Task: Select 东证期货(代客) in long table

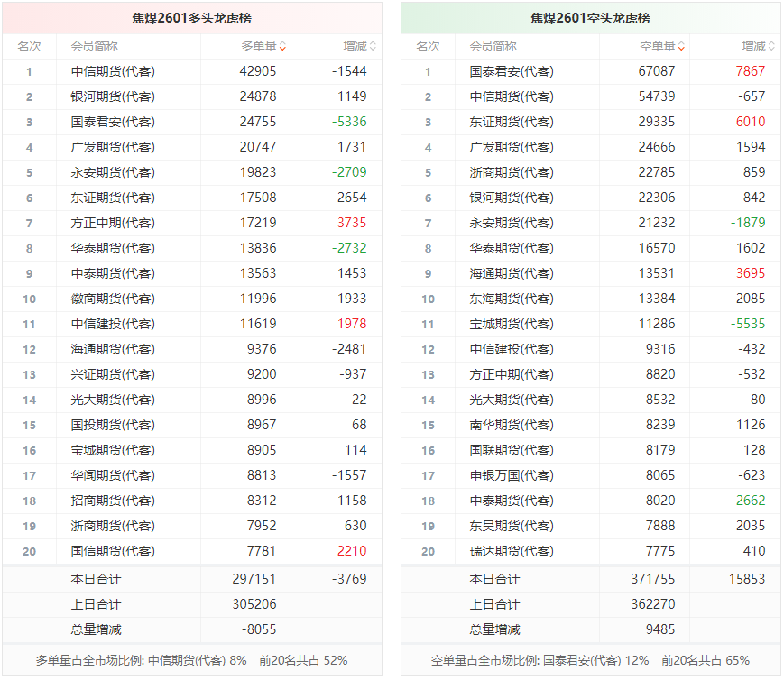Action: pyautogui.click(x=113, y=198)
